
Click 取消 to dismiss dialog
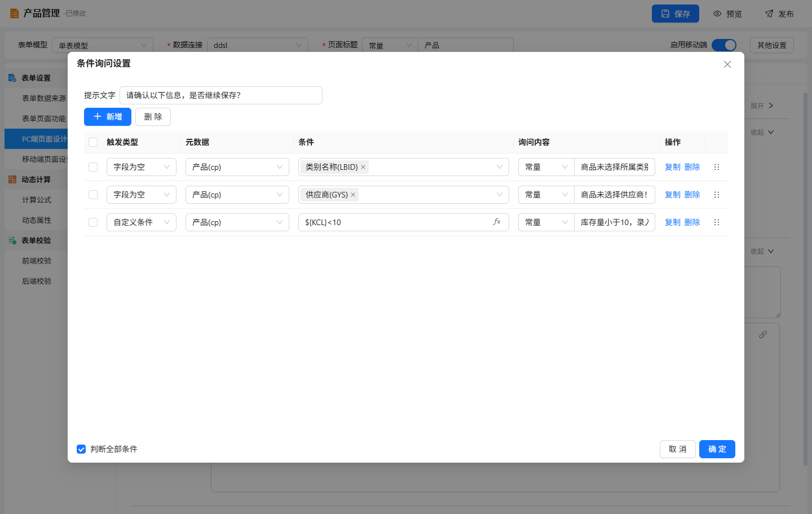678,449
